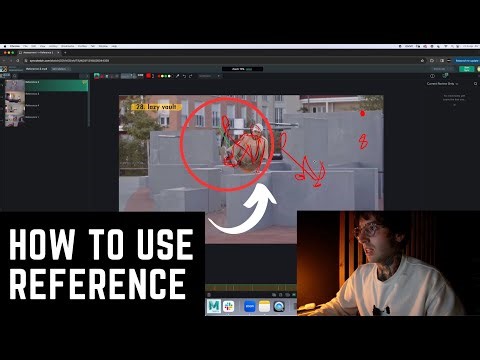Open the Apple menu
The image size is (480, 360).
tap(5, 46)
